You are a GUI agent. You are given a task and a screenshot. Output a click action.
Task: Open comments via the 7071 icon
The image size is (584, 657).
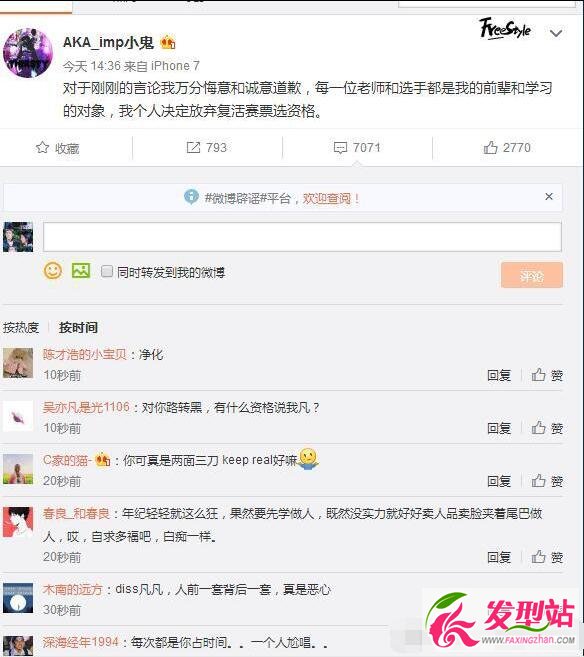tap(340, 147)
